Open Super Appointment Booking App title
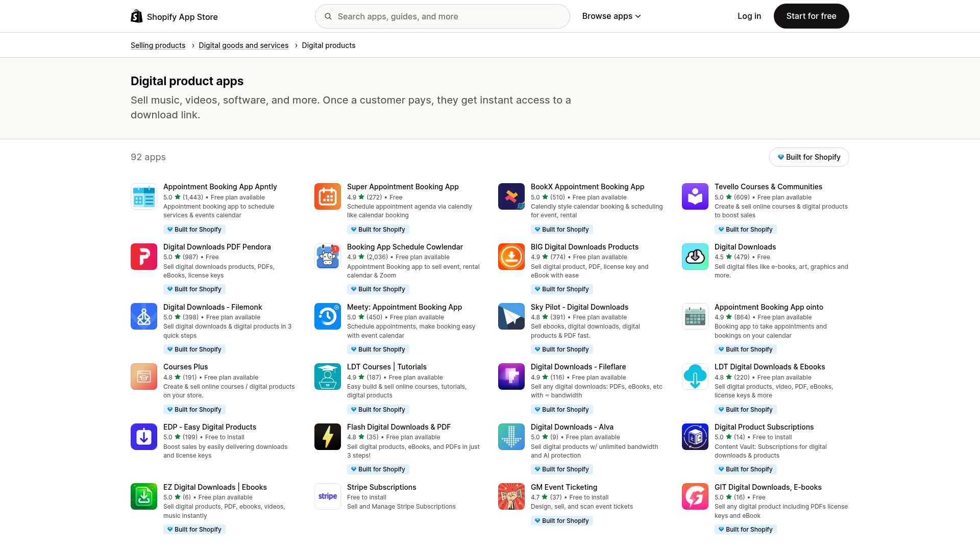 pyautogui.click(x=403, y=187)
